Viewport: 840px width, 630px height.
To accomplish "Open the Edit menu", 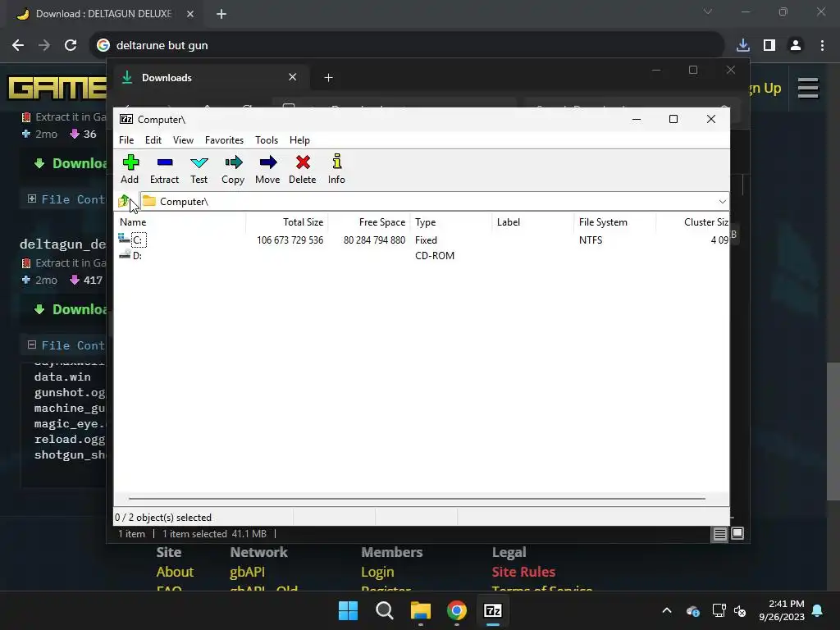I will [x=153, y=139].
